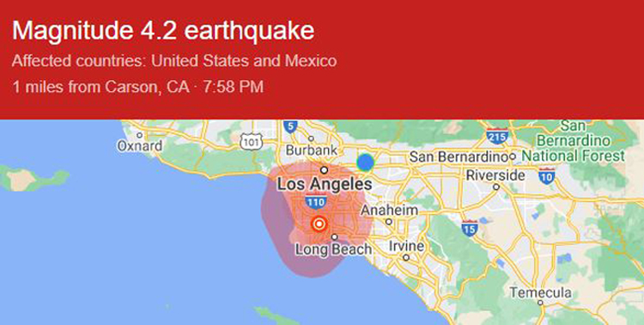Viewport: 644px width, 325px height.
Task: Select the Riverside city label
Action: (495, 175)
